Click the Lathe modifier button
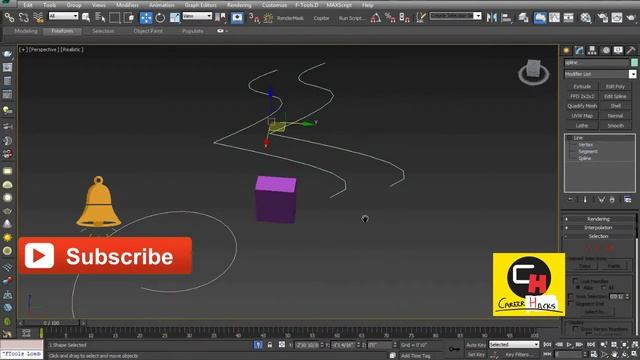Viewport: 640px width, 360px height. (582, 125)
